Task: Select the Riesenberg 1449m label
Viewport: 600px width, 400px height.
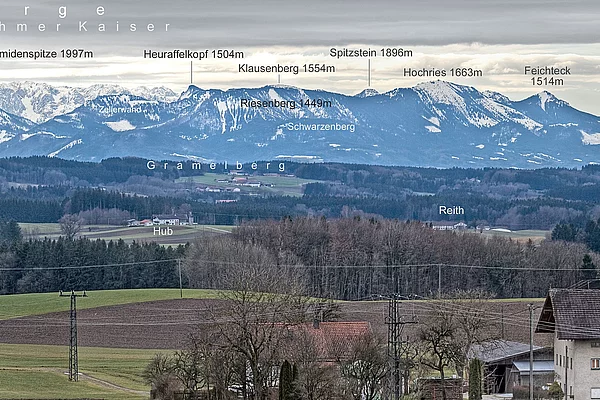Action: point(285,103)
